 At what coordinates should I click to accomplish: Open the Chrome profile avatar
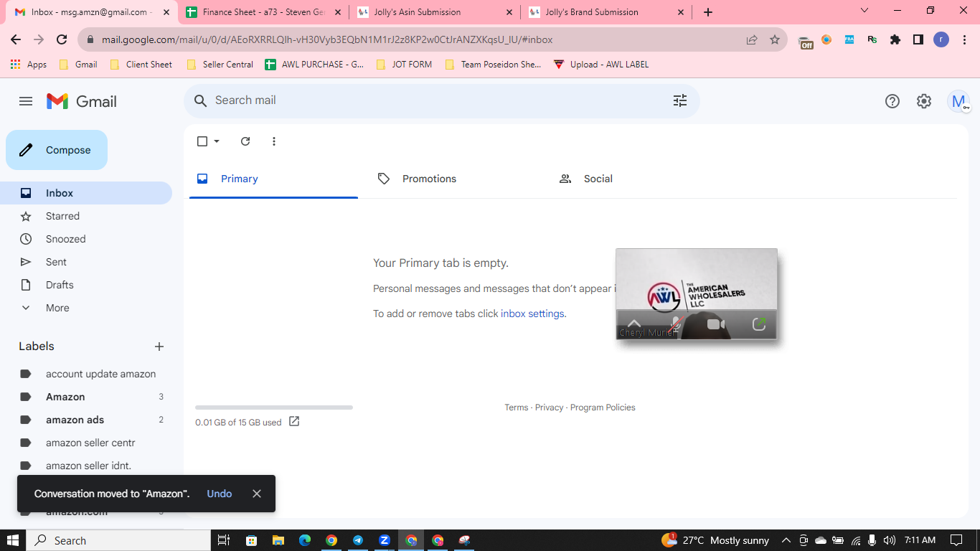click(x=941, y=40)
